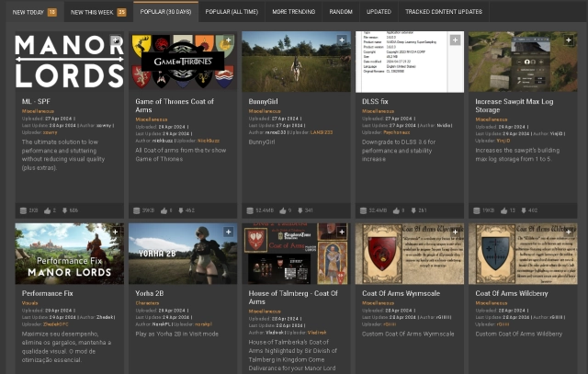Open uploader Vladivak link on Talmberg card

pos(317,333)
